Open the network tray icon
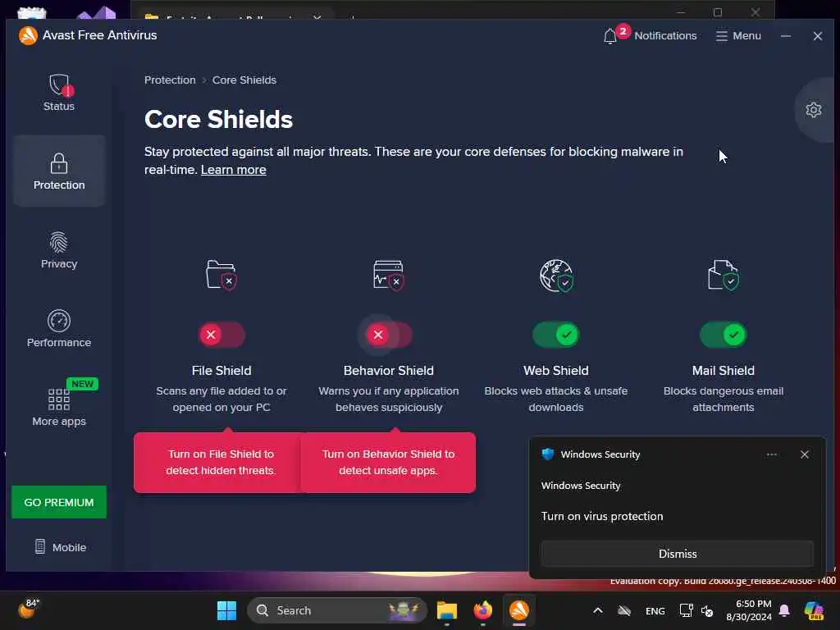The height and width of the screenshot is (630, 840). (x=686, y=610)
